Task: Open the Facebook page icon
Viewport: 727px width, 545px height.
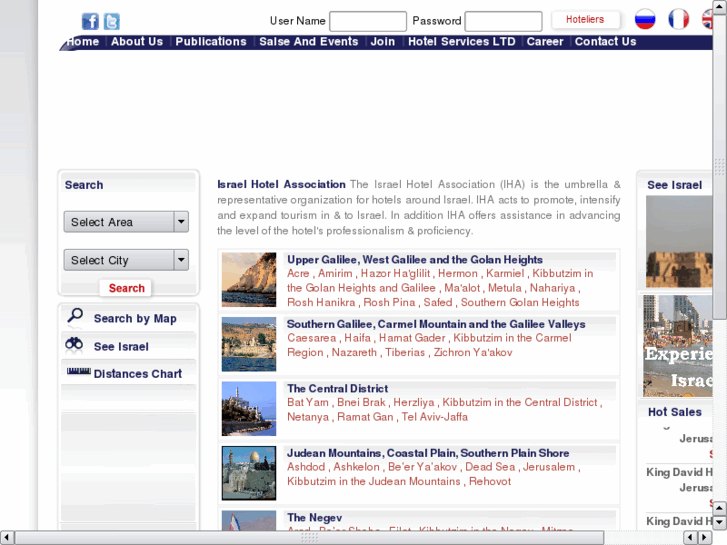Action: pyautogui.click(x=90, y=21)
